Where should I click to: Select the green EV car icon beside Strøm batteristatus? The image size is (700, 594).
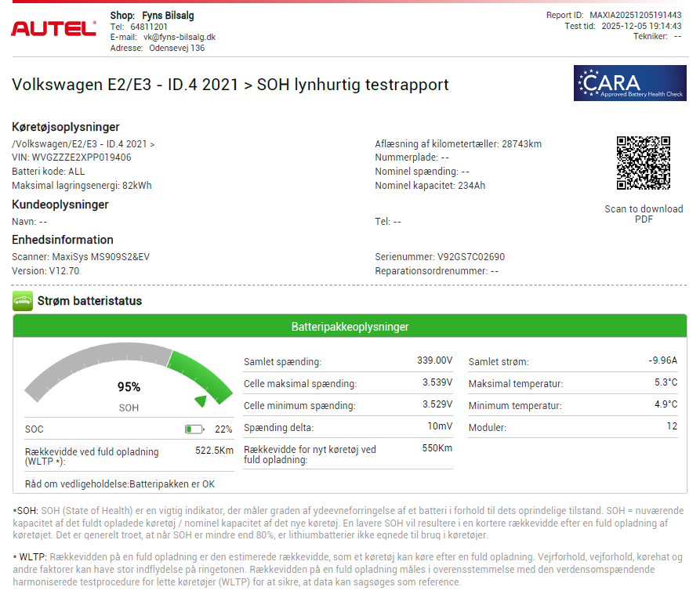22,300
